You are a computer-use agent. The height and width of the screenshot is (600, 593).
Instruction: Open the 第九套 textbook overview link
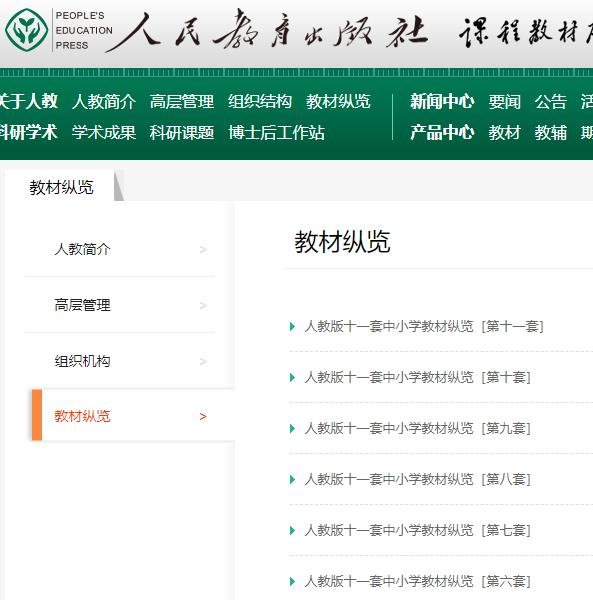[x=417, y=428]
